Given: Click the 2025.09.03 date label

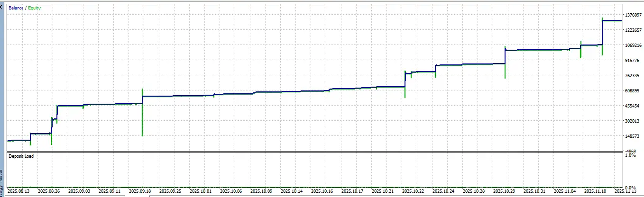Looking at the screenshot, I should [x=80, y=192].
